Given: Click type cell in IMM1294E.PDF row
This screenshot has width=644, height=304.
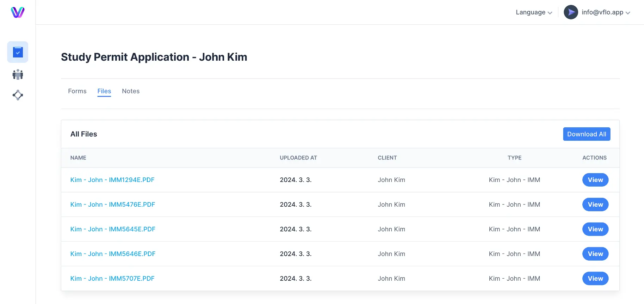Looking at the screenshot, I should coord(514,180).
